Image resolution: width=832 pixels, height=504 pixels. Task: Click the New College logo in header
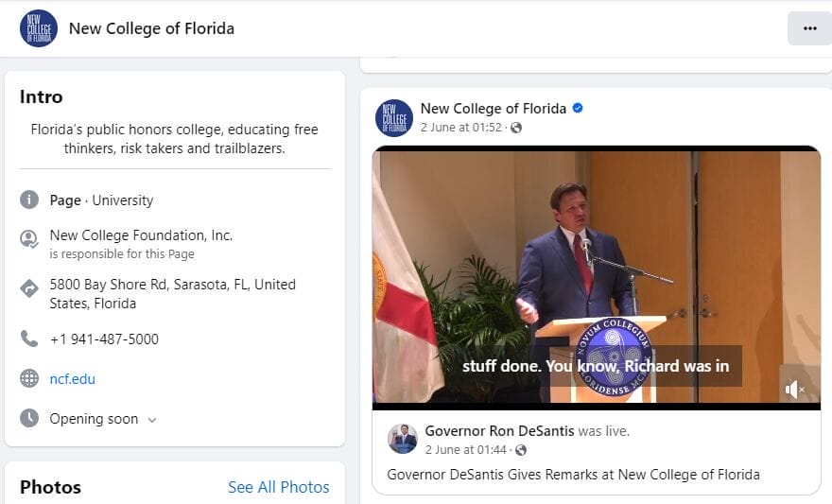click(39, 28)
